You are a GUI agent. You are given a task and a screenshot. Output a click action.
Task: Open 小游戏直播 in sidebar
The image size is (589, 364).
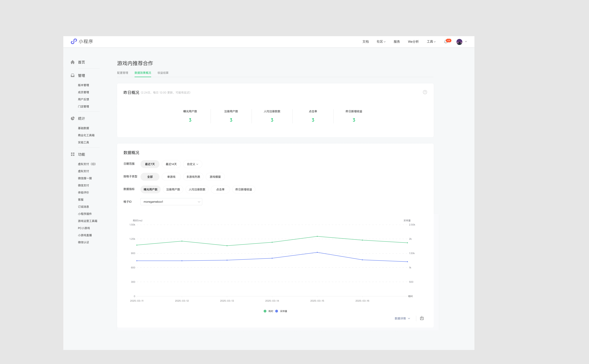click(x=85, y=235)
